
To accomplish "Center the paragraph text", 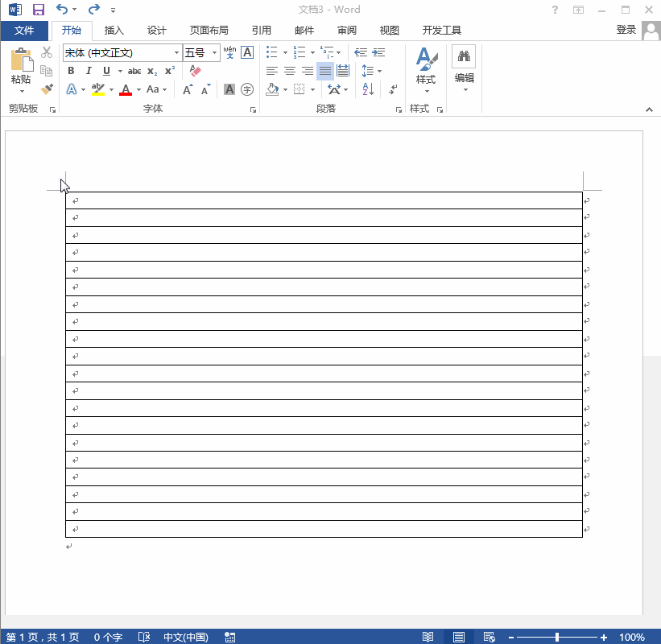I will click(290, 71).
